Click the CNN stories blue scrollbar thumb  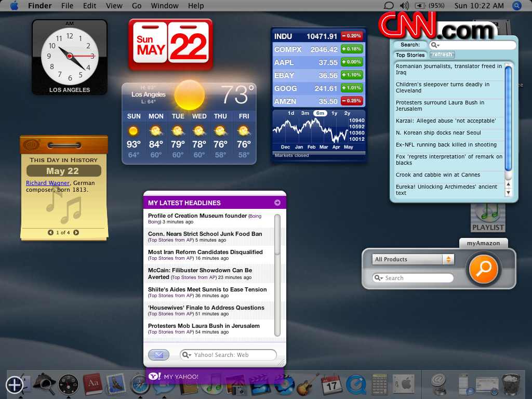pyautogui.click(x=508, y=118)
